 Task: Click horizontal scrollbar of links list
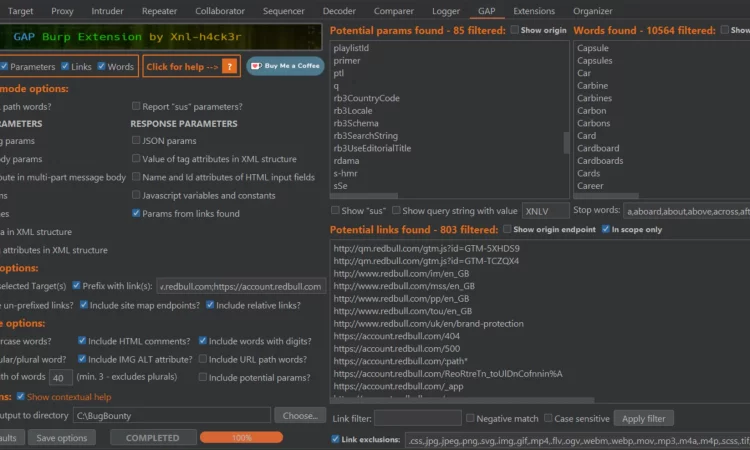tap(462, 399)
